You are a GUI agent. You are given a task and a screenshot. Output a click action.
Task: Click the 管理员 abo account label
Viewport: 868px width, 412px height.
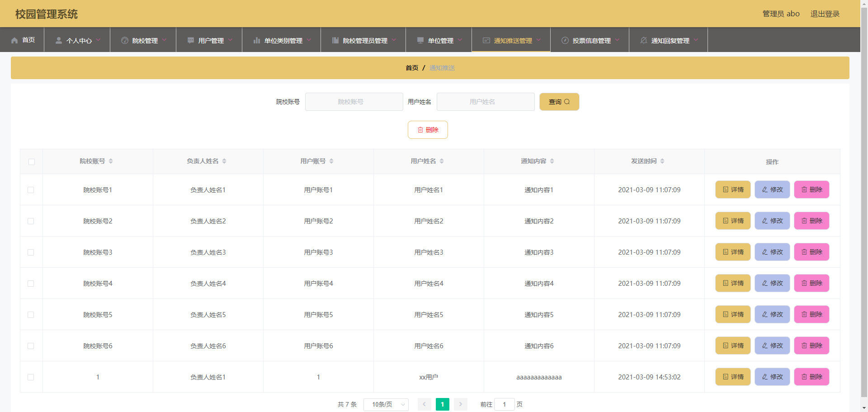[781, 14]
